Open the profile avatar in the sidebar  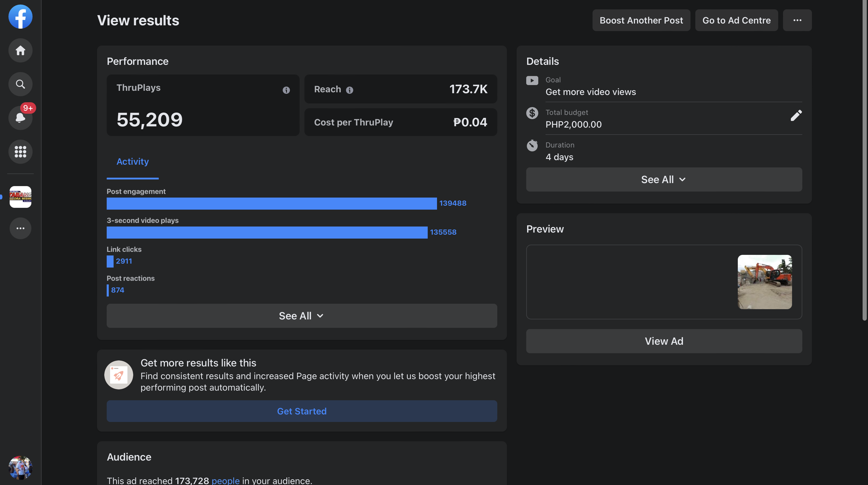click(20, 468)
